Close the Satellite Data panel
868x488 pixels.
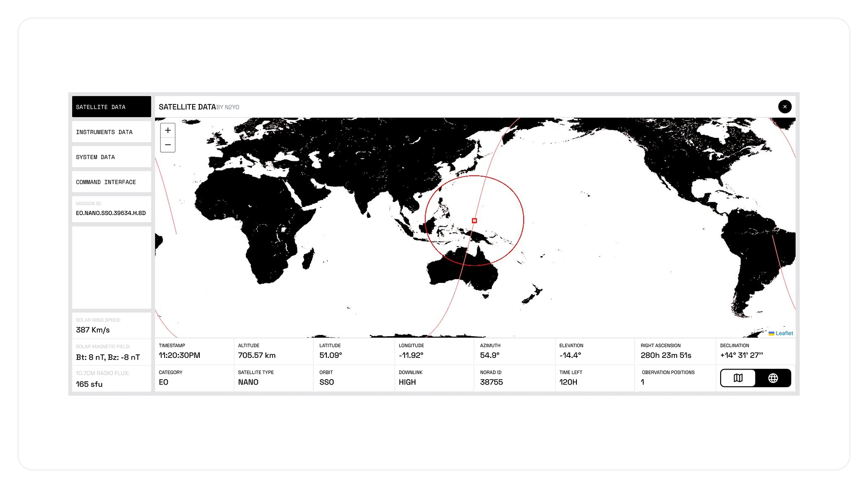point(785,107)
